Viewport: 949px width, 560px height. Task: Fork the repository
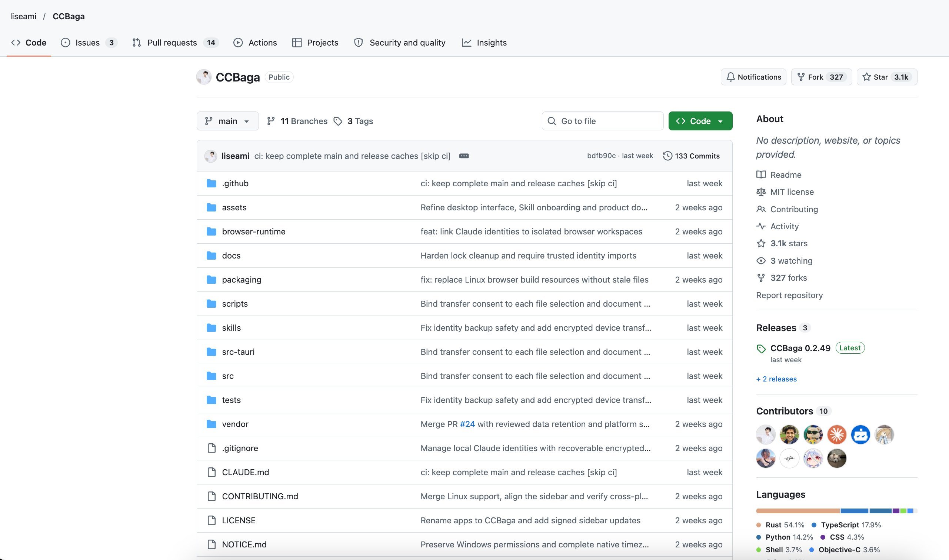(x=822, y=77)
